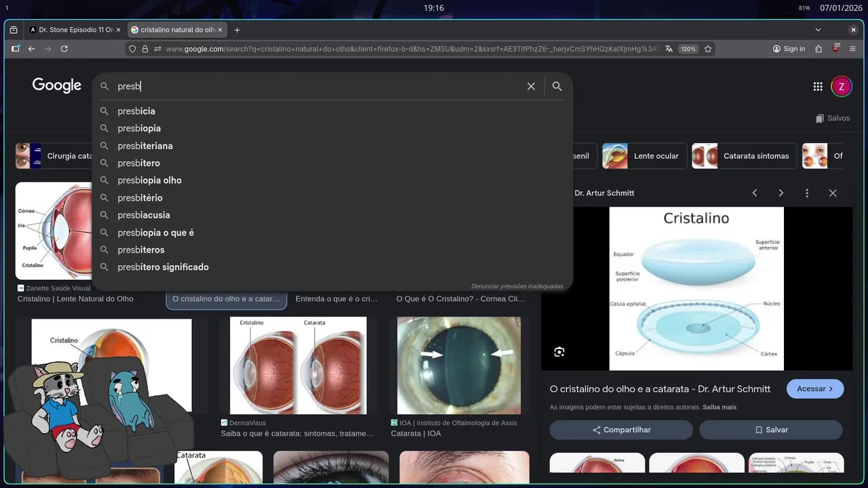Screen dimensions: 868x488
Task: Show next image in preview panel
Action: [x=781, y=193]
